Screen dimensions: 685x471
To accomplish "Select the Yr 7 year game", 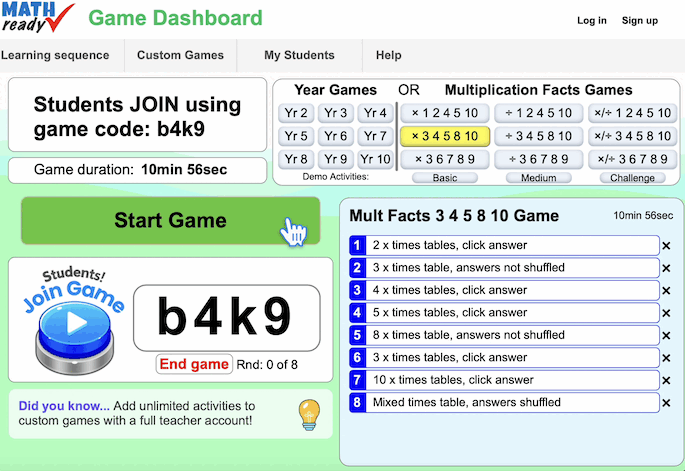I will tap(375, 136).
